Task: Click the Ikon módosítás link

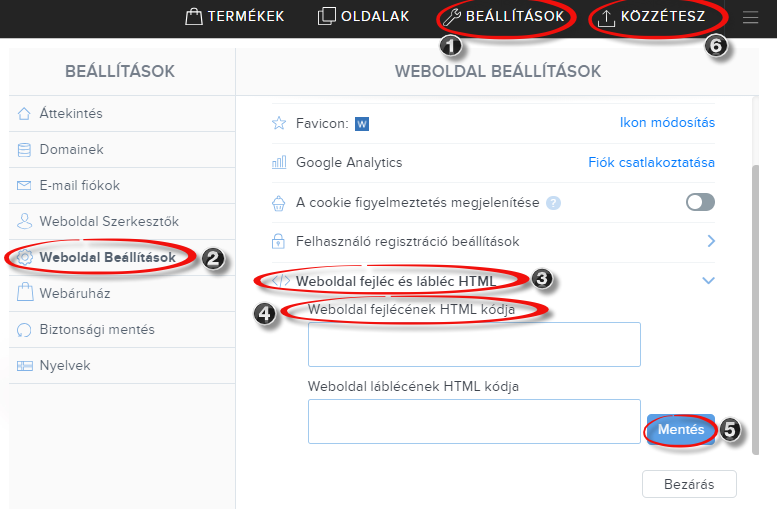Action: [x=667, y=123]
